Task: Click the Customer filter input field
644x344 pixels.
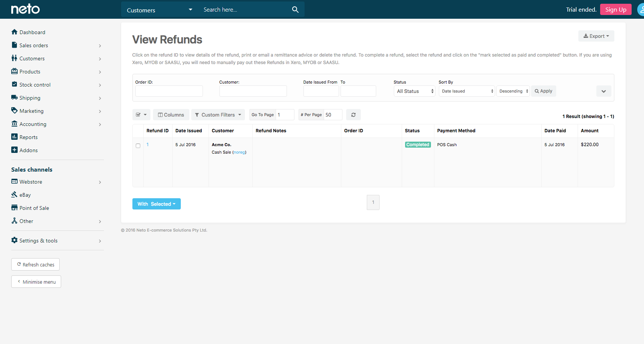Action: pyautogui.click(x=253, y=91)
